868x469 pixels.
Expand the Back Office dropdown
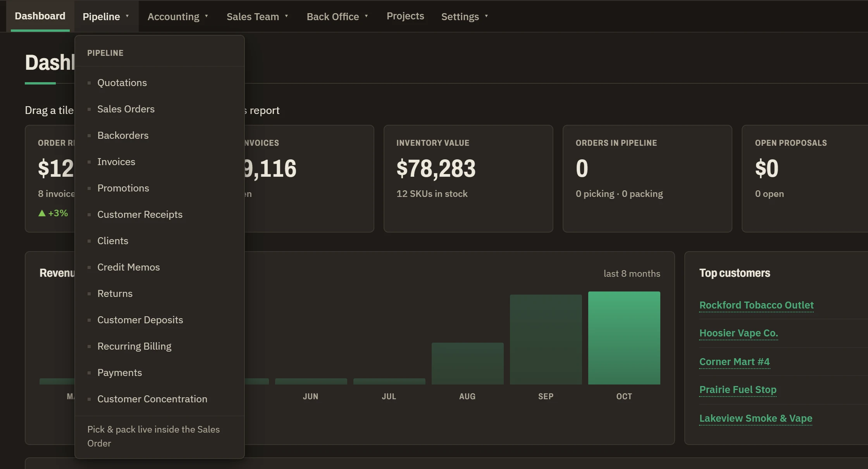click(x=337, y=17)
